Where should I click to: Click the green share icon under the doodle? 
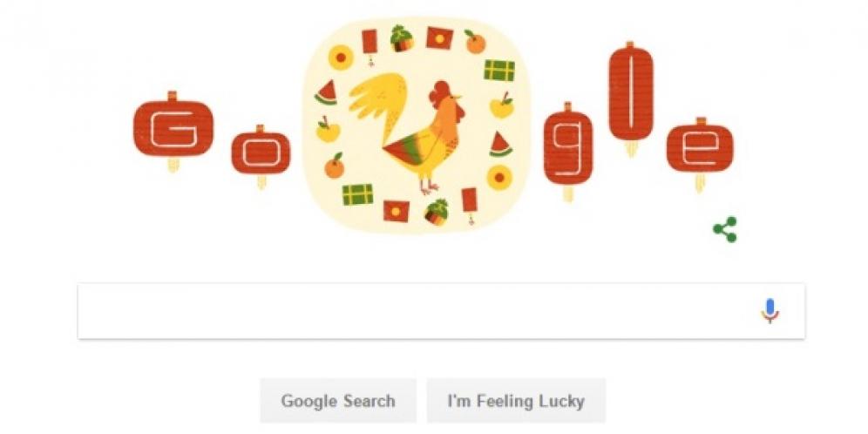coord(724,229)
